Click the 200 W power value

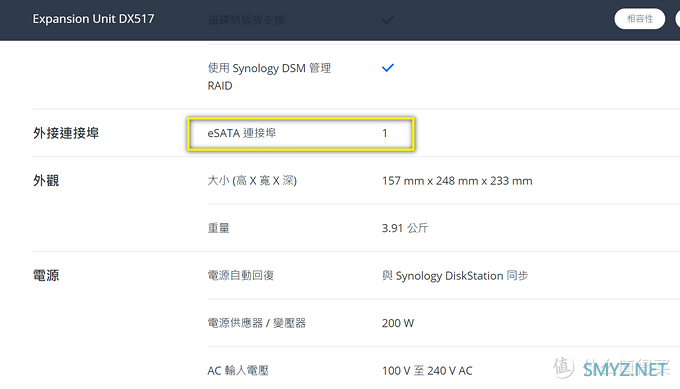pos(398,323)
